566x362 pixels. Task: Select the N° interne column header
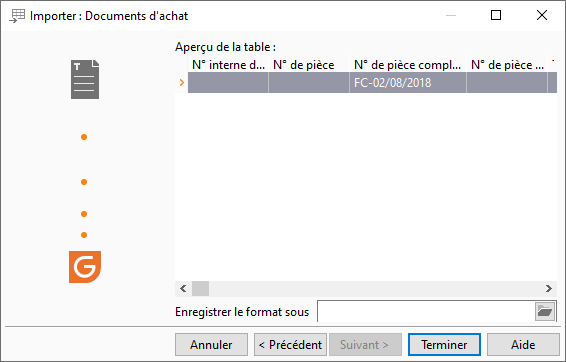228,65
